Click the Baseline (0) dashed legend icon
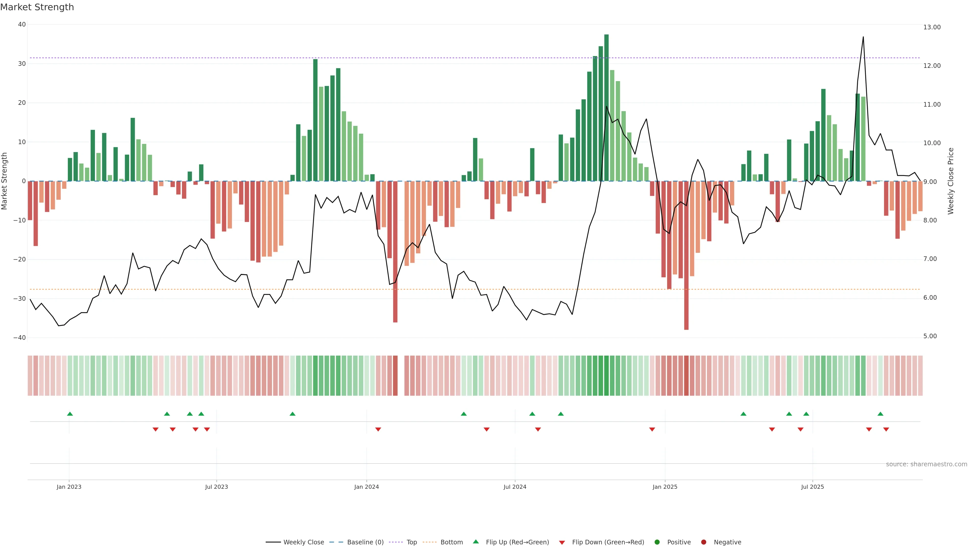 point(336,542)
